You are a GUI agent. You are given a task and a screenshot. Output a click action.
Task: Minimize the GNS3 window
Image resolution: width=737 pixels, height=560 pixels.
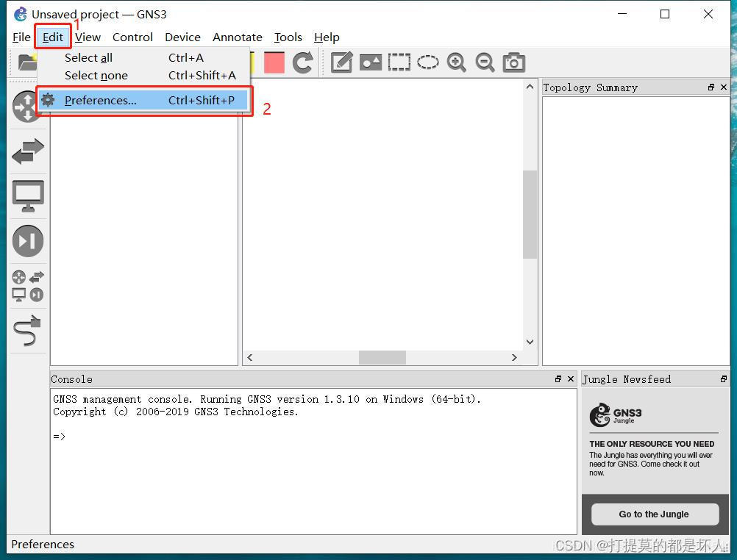click(x=622, y=14)
